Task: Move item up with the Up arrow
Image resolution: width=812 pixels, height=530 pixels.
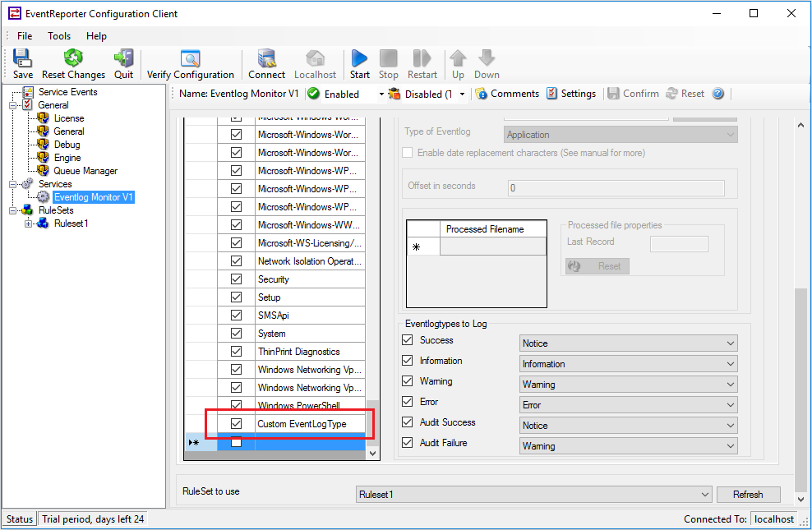Action: (458, 64)
